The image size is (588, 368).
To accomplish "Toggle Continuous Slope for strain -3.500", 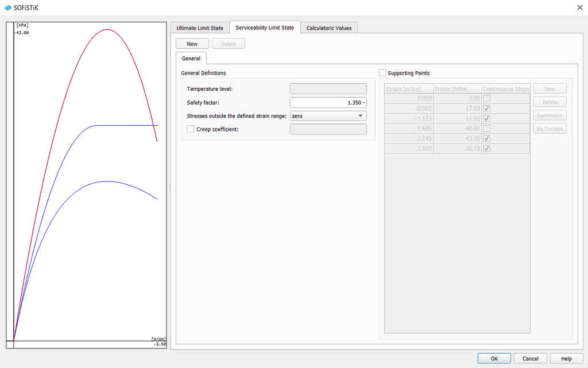I will pos(486,148).
